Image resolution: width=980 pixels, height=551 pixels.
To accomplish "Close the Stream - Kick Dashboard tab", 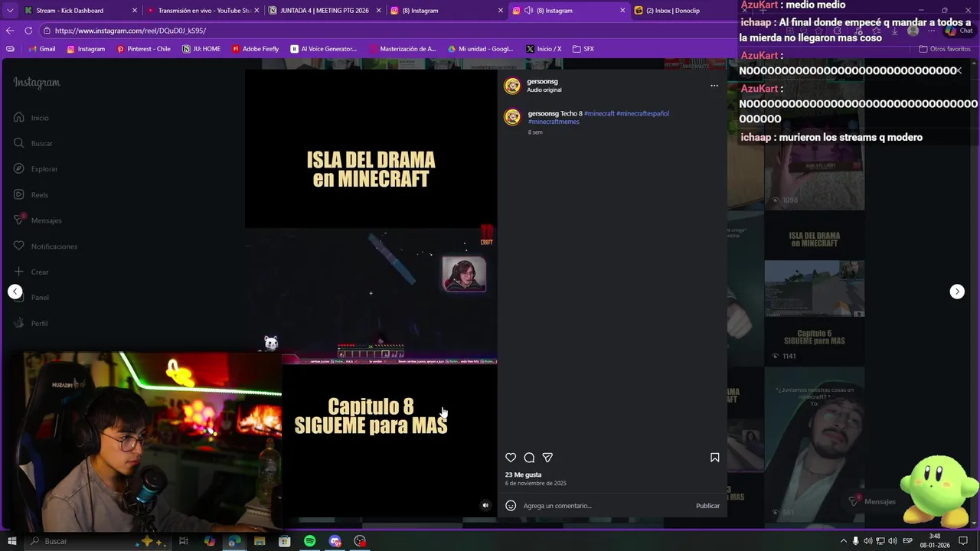I will click(x=135, y=11).
